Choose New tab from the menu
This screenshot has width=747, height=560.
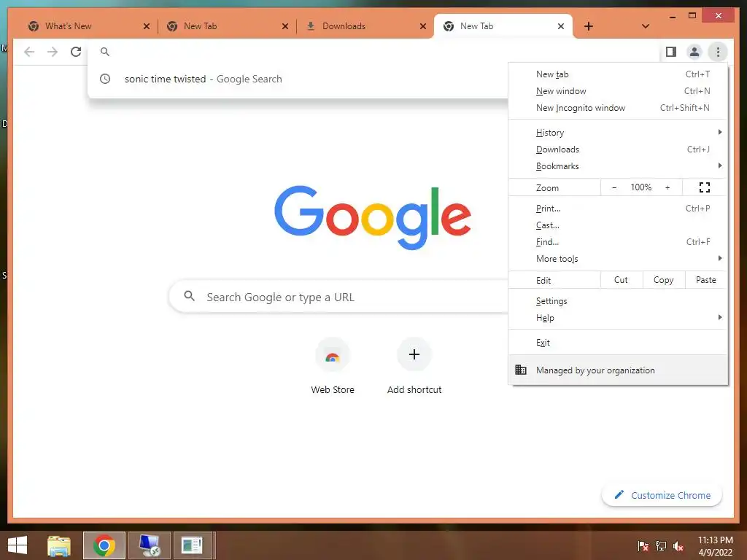point(618,74)
